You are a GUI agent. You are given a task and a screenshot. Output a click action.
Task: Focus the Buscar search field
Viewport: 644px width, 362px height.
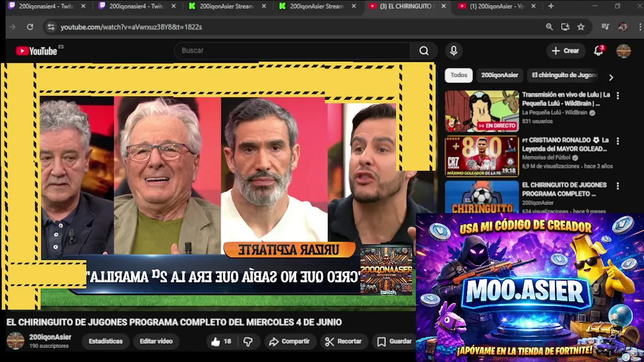[x=292, y=51]
